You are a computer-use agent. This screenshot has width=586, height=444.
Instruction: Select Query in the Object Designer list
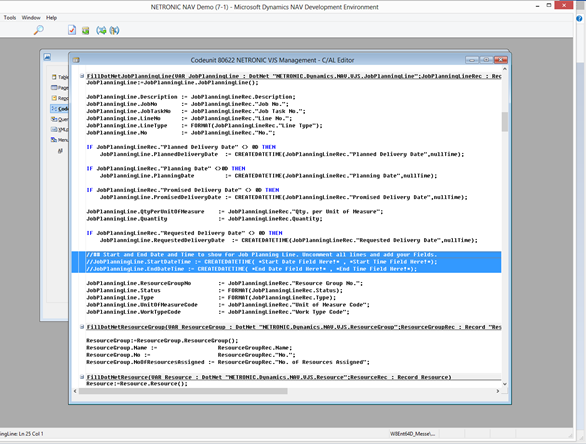pyautogui.click(x=60, y=119)
